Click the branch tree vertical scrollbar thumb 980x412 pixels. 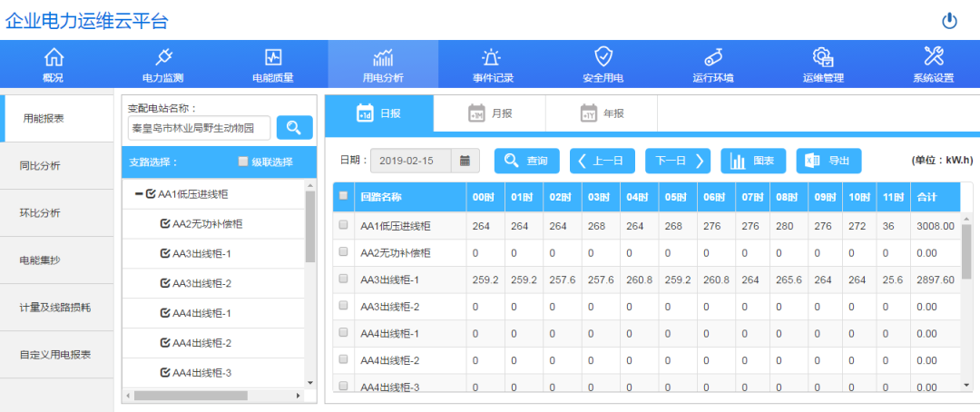point(310,226)
